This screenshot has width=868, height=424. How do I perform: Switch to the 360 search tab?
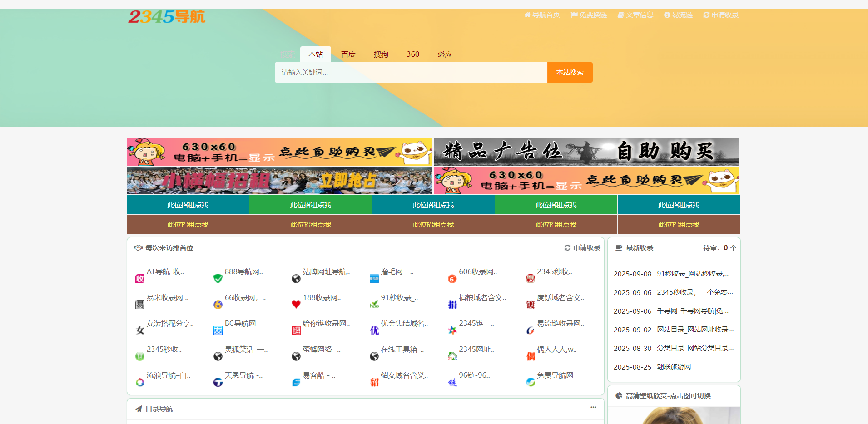[x=413, y=54]
